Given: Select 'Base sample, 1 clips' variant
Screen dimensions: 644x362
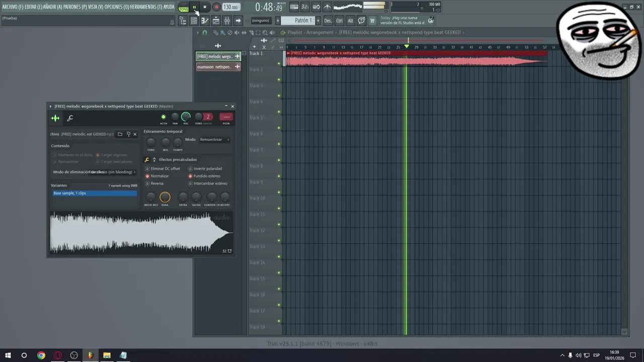Looking at the screenshot, I should (95, 193).
